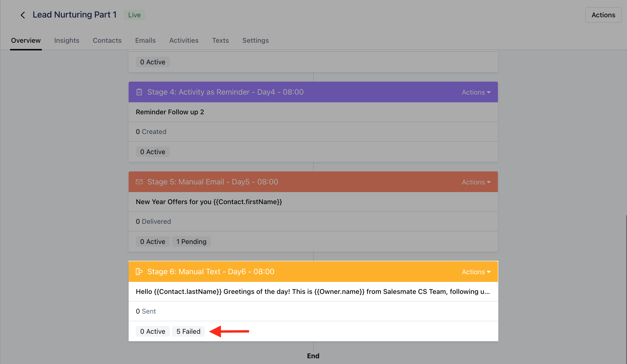Image resolution: width=627 pixels, height=364 pixels.
Task: Go to the Activities tab
Action: [184, 40]
